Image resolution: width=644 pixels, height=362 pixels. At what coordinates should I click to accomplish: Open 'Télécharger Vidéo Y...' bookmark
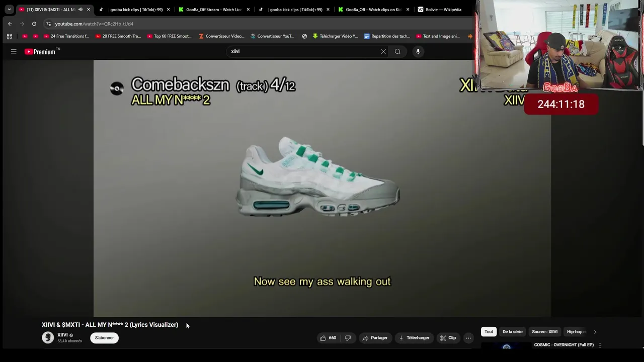pyautogui.click(x=336, y=36)
